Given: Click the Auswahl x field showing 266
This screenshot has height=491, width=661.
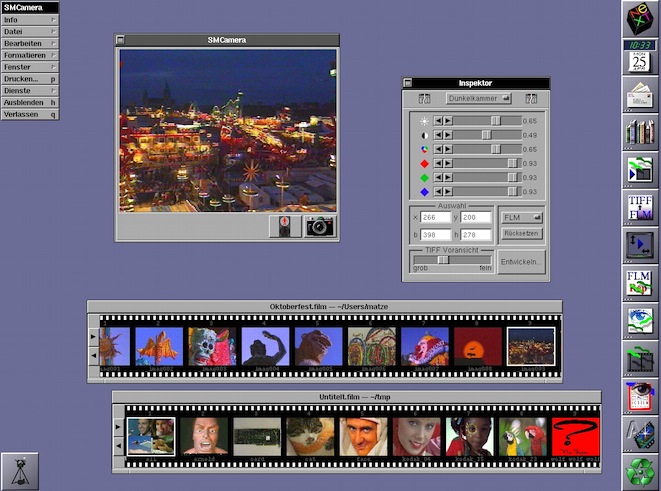Looking at the screenshot, I should coord(436,217).
